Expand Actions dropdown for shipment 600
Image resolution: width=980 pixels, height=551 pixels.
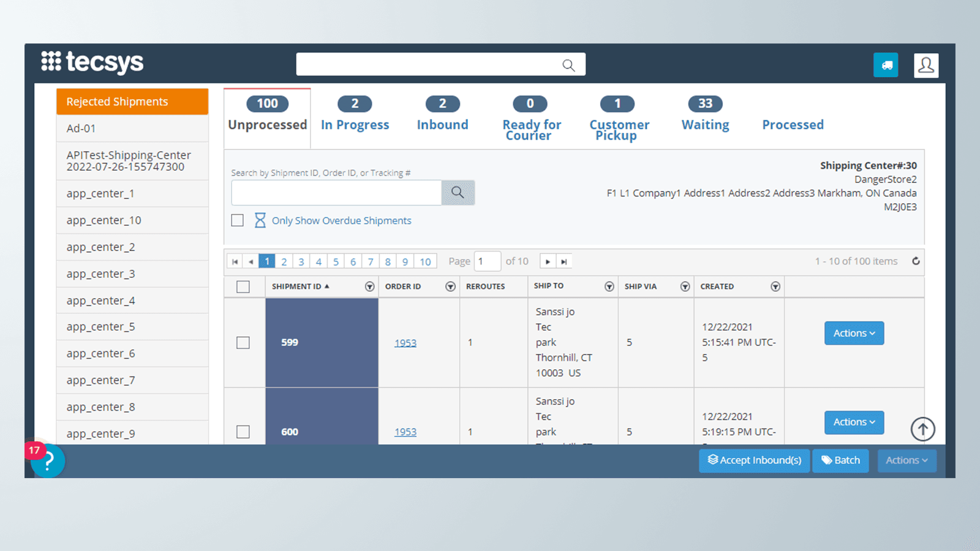[x=854, y=422]
